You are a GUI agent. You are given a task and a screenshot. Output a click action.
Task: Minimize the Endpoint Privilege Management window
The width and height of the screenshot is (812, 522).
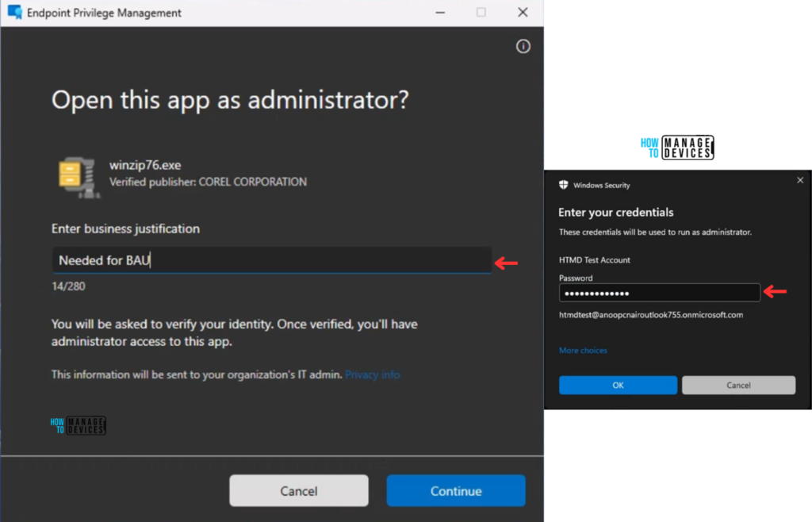point(440,13)
